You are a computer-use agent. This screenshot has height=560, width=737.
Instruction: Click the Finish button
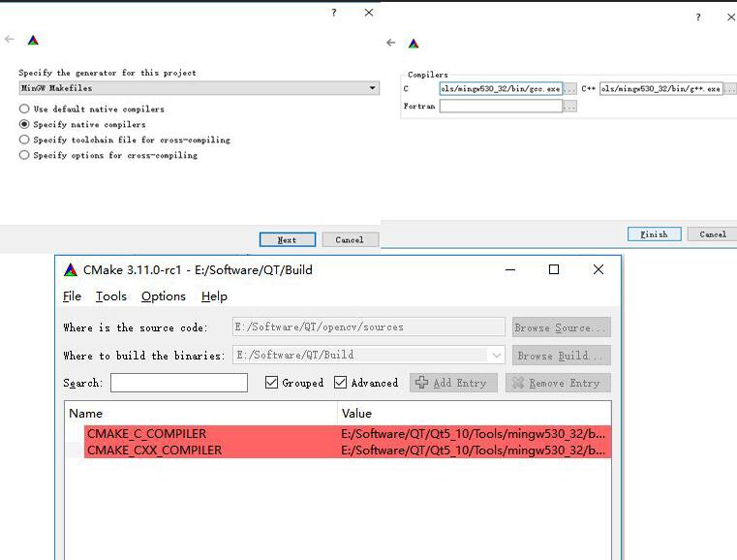pos(655,234)
